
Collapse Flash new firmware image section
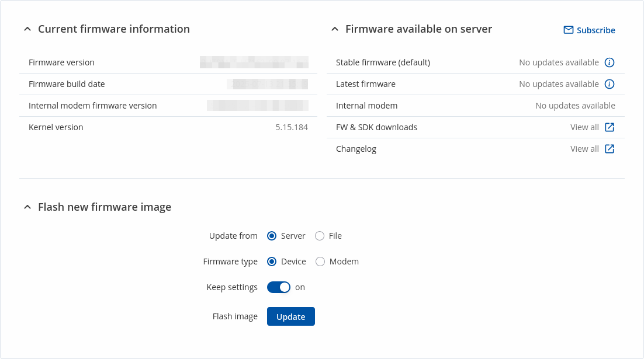pyautogui.click(x=27, y=207)
